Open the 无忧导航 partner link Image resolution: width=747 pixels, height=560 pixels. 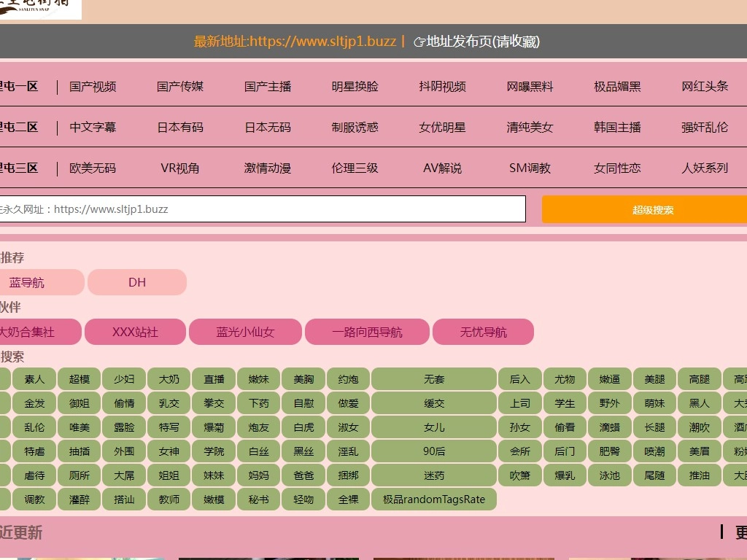click(483, 332)
